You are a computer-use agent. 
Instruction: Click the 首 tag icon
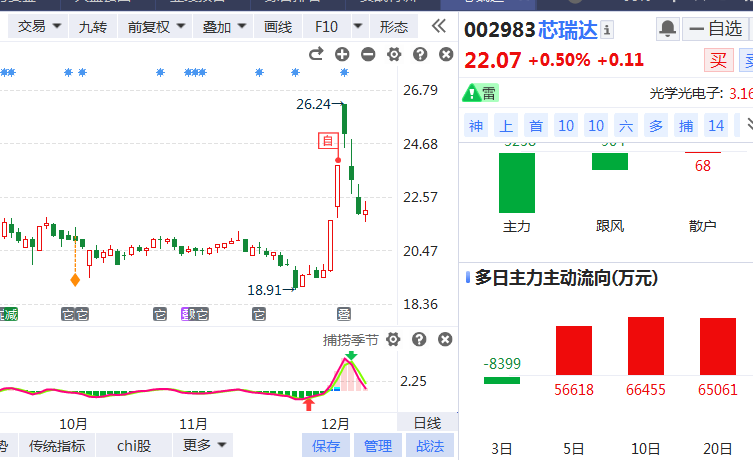pyautogui.click(x=536, y=126)
